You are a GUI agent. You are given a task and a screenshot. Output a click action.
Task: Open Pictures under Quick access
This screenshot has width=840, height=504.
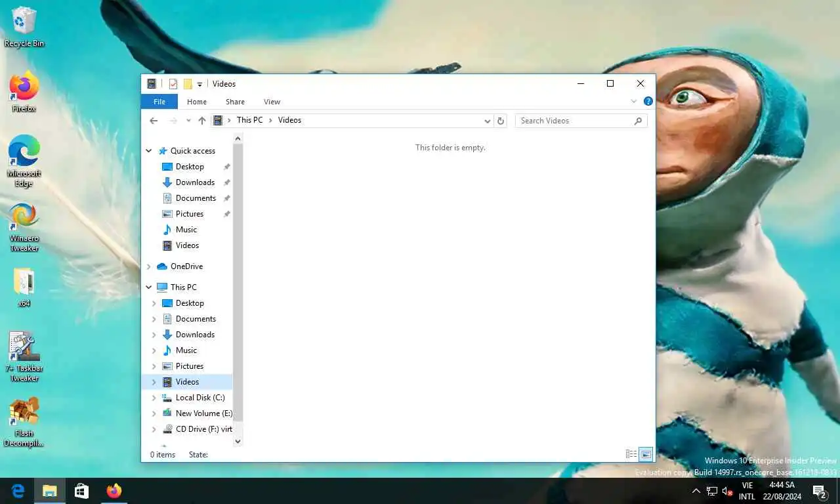(x=190, y=214)
